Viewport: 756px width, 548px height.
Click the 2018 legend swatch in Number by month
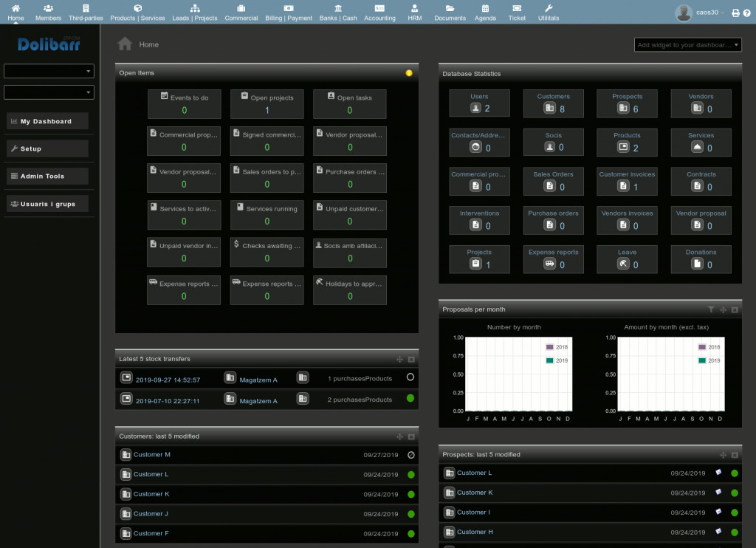pos(549,347)
